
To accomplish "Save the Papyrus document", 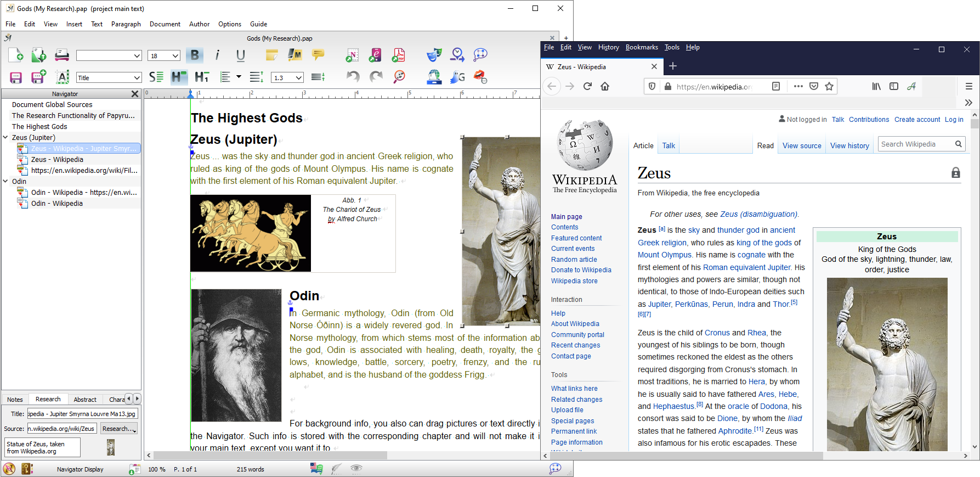I will tap(16, 77).
